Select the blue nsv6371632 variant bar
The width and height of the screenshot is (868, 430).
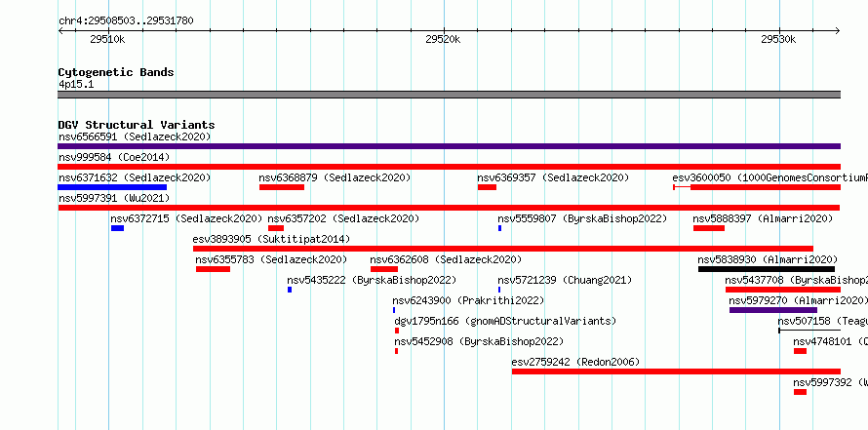pos(112,187)
